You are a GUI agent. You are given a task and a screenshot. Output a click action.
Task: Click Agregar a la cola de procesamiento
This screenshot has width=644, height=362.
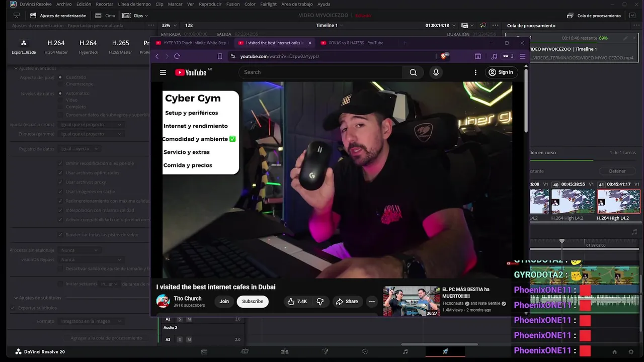(107, 338)
